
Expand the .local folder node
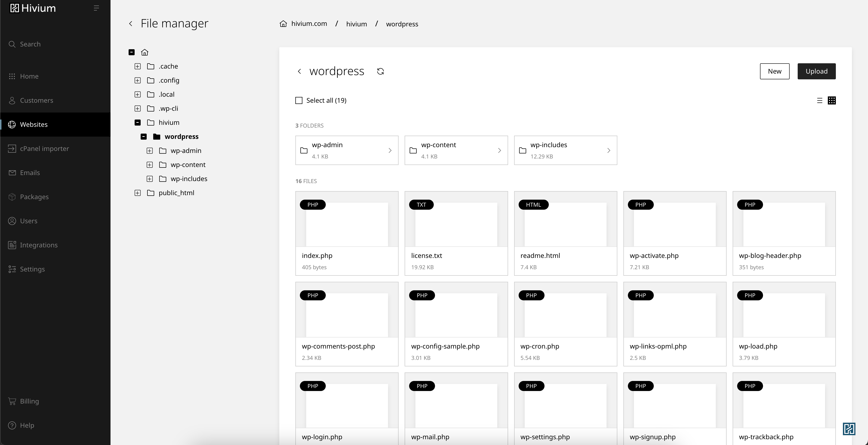(137, 94)
